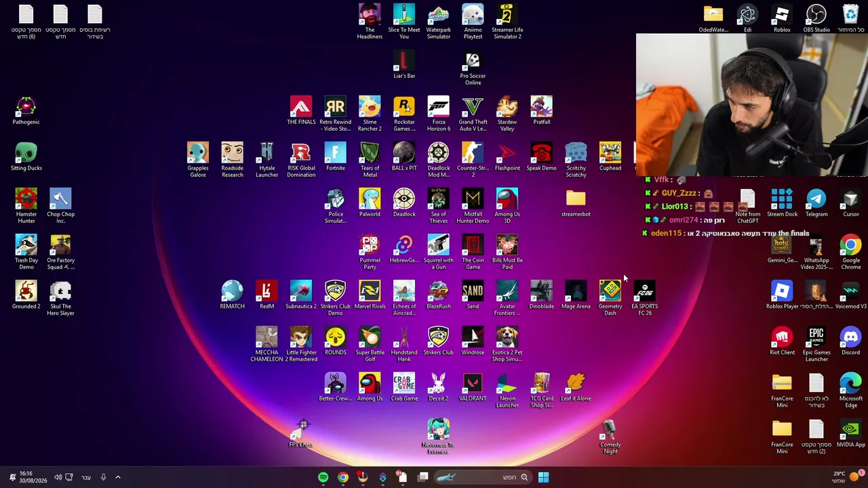Select the Subnautica 2 icon
Screen dimensions: 868x488
[301, 296]
